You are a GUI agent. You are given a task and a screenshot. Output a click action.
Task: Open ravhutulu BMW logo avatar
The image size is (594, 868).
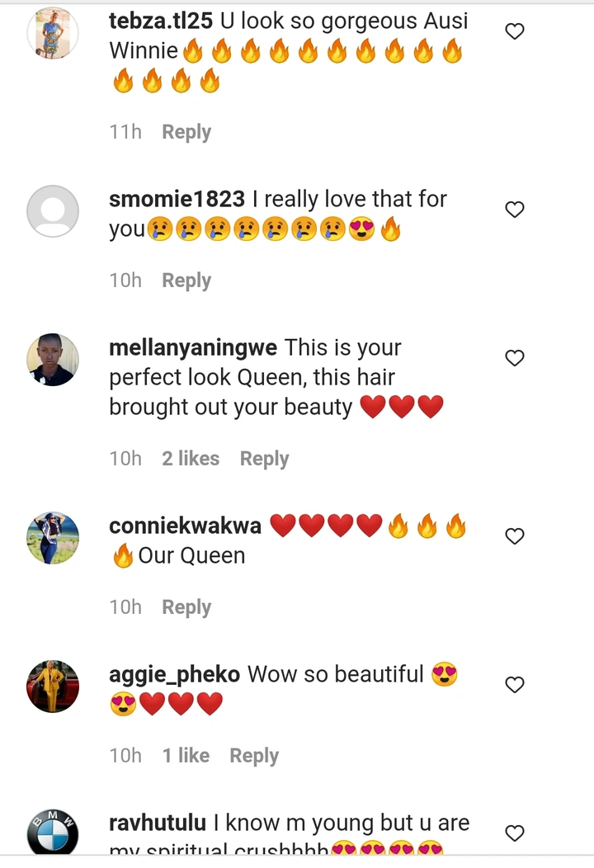53,832
